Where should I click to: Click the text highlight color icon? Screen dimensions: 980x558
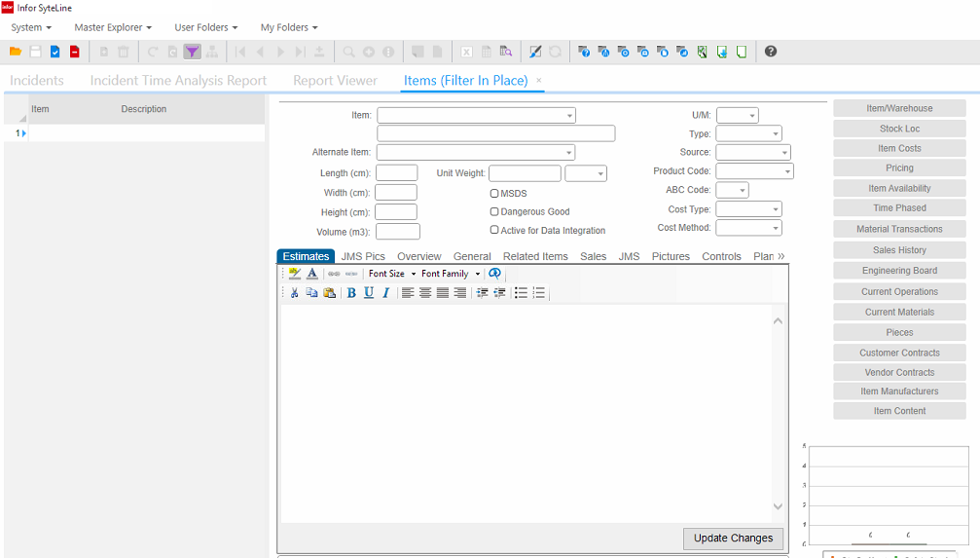[295, 274]
